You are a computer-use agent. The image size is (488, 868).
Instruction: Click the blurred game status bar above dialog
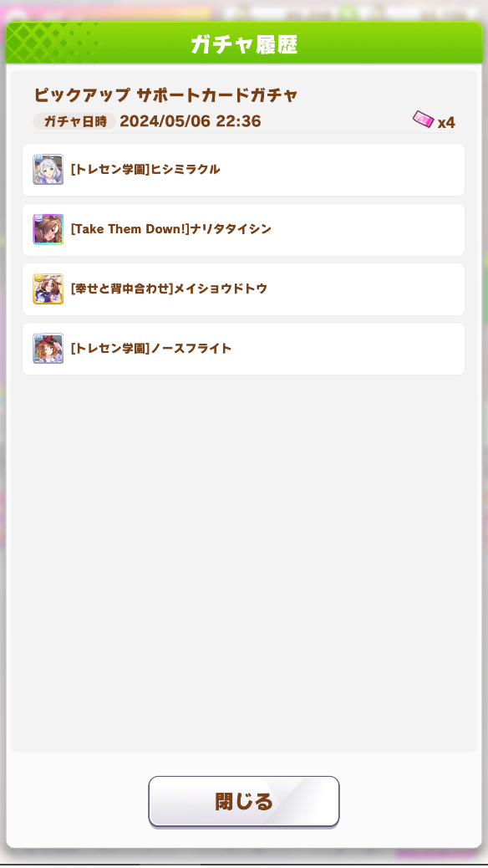[243, 11]
